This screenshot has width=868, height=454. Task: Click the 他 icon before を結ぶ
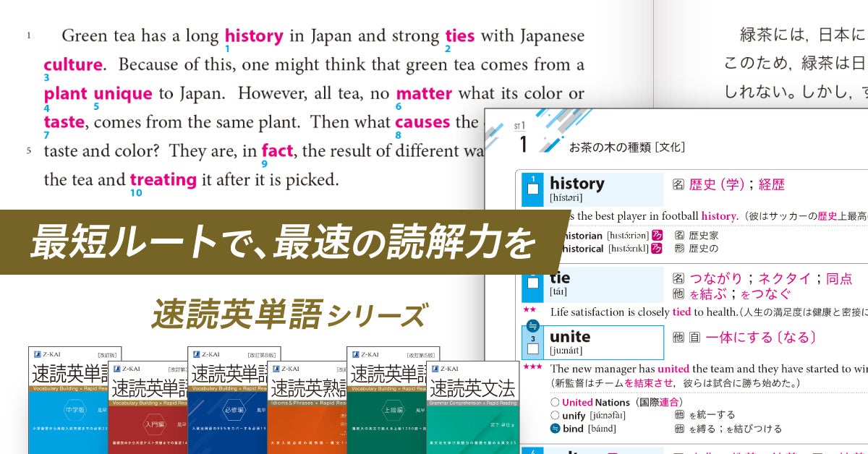(678, 294)
